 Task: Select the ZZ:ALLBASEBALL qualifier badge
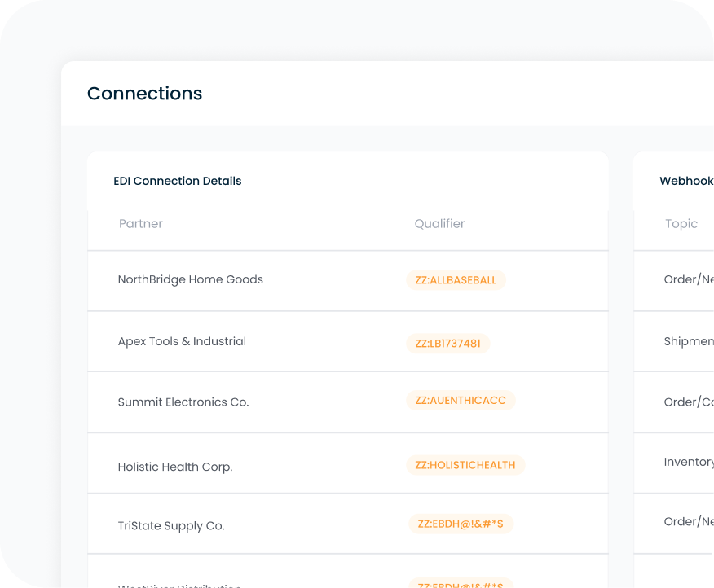(456, 280)
